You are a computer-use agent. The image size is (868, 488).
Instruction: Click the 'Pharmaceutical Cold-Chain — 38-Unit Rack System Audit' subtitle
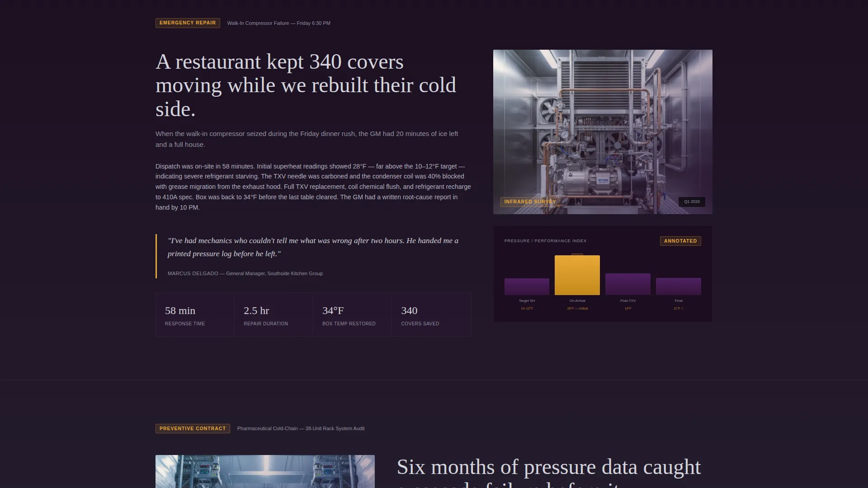point(301,428)
